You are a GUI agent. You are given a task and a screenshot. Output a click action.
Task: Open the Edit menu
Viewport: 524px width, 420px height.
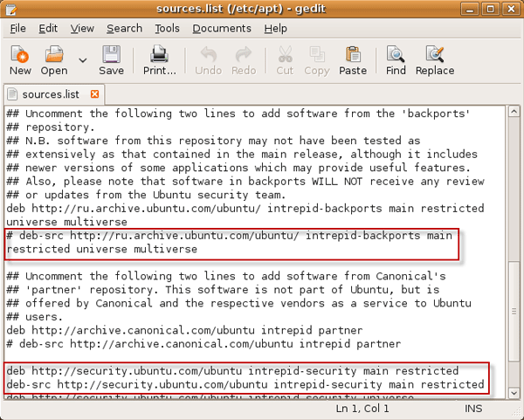(48, 28)
